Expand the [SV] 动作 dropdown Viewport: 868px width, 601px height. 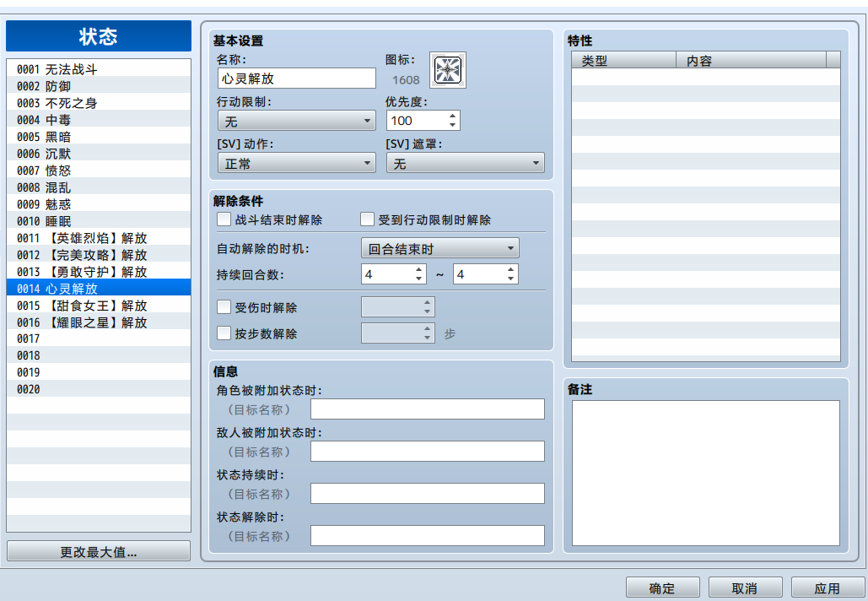coord(297,163)
